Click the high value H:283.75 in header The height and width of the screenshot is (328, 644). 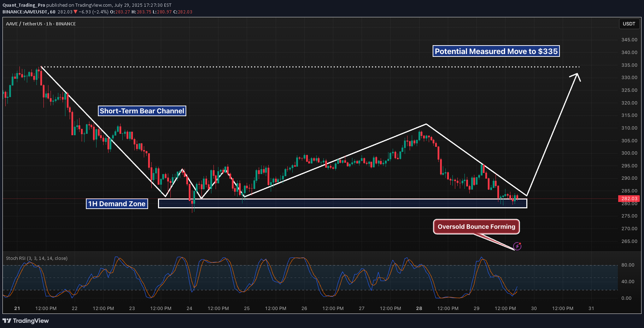tap(141, 12)
